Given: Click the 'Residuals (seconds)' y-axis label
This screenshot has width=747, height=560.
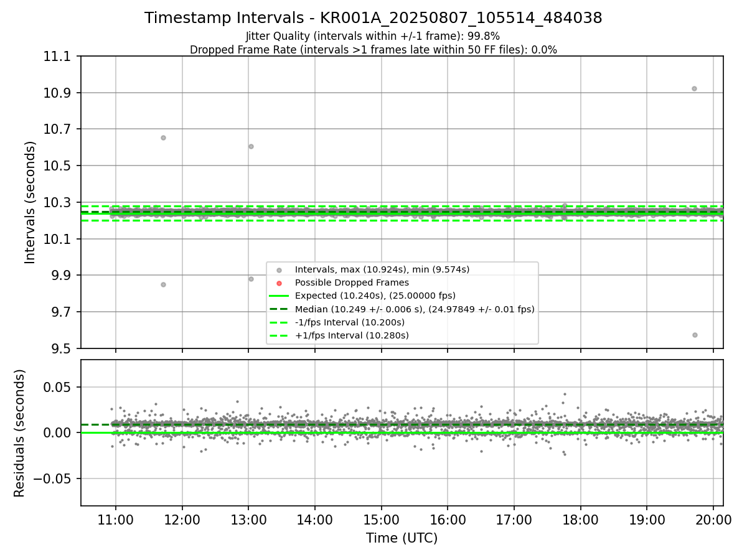Looking at the screenshot, I should tap(20, 433).
